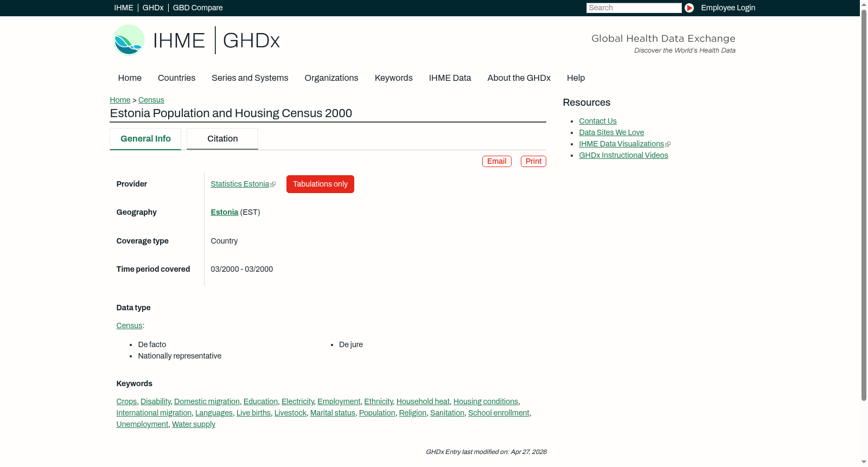Click scrollbar up arrow

[864, 4]
